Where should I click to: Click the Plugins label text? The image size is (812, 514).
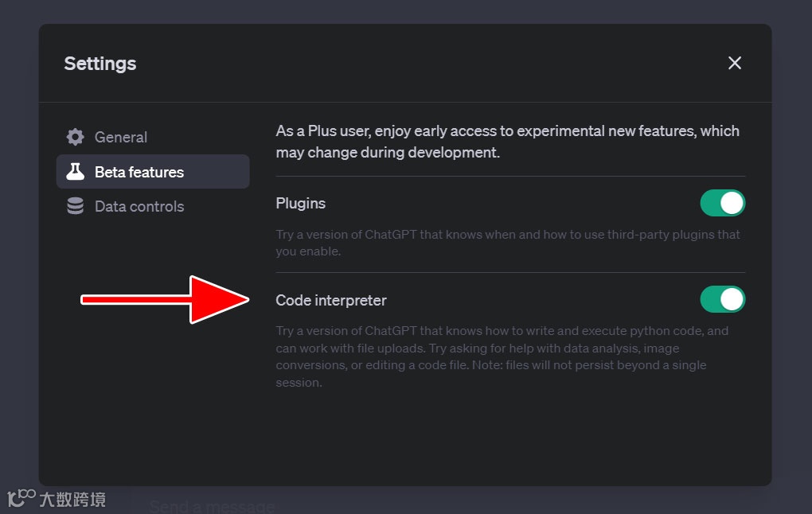tap(300, 204)
